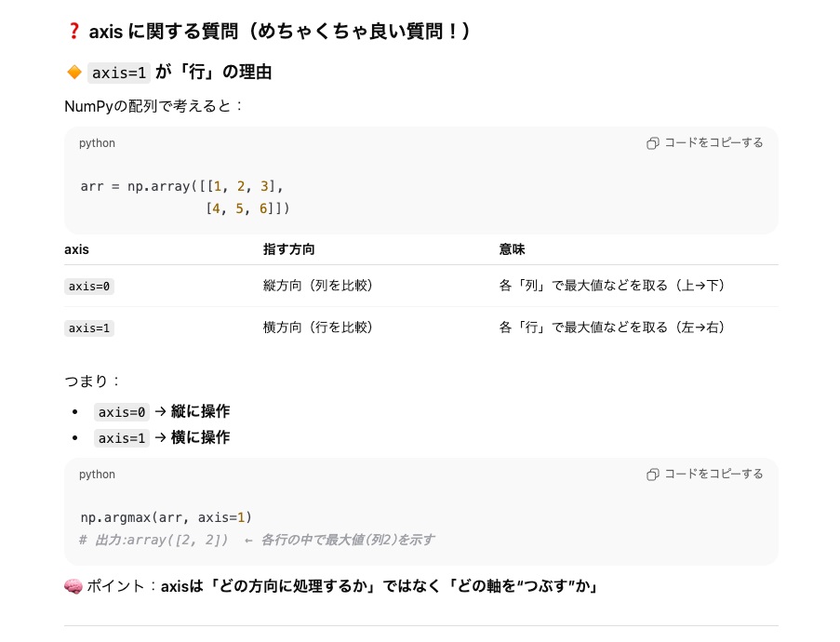The image size is (840, 642).
Task: Click the red question mark emoji in the heading
Action: tap(74, 32)
